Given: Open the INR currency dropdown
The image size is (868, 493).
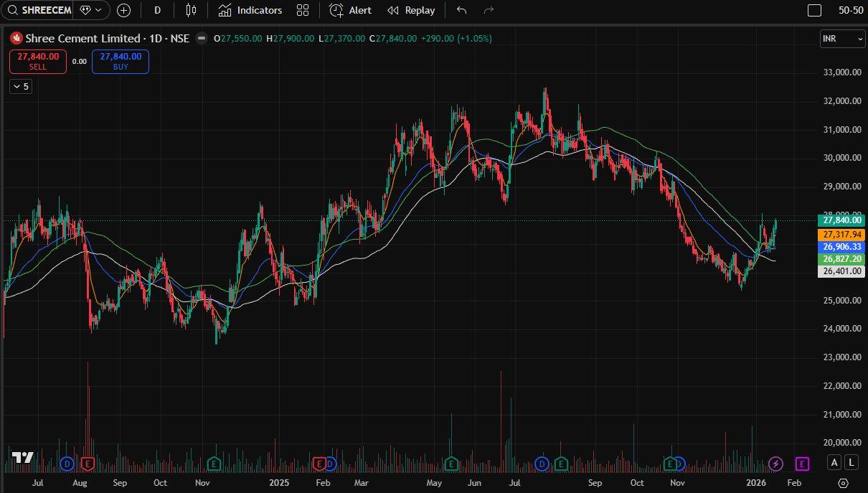Looking at the screenshot, I should 843,38.
